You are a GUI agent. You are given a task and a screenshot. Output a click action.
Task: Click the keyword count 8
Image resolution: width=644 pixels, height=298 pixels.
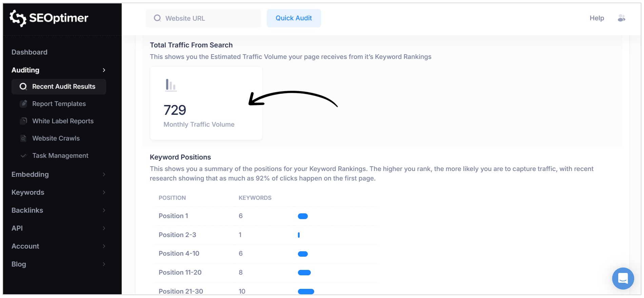pos(241,273)
